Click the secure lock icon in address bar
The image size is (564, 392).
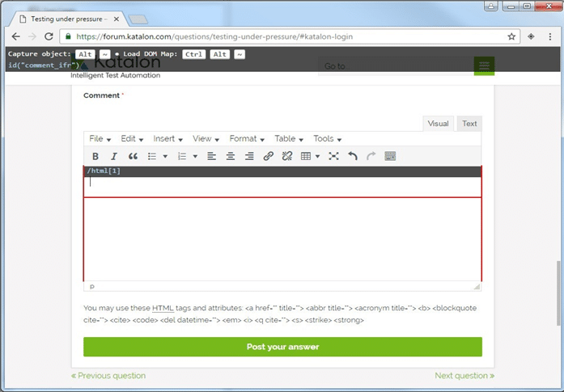tap(68, 36)
